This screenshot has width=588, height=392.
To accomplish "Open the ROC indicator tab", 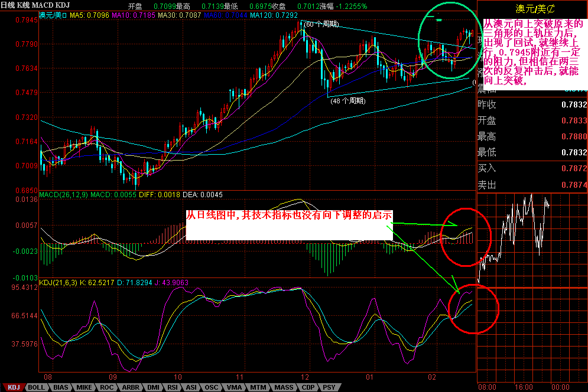I will [108, 387].
